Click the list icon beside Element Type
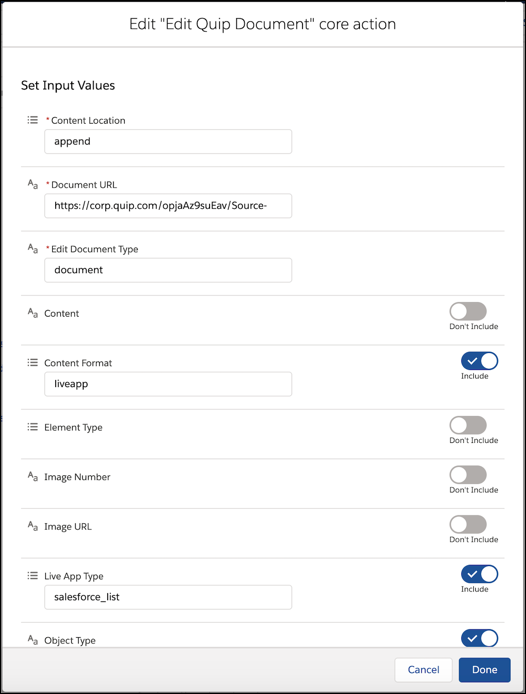Viewport: 526px width, 694px height. click(32, 427)
